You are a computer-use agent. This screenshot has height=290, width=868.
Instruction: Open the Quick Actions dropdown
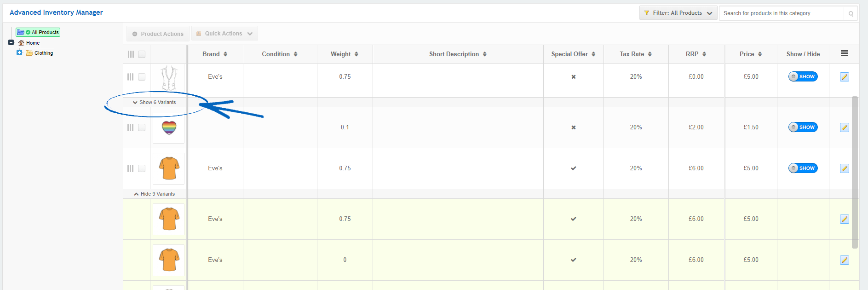[x=224, y=33]
